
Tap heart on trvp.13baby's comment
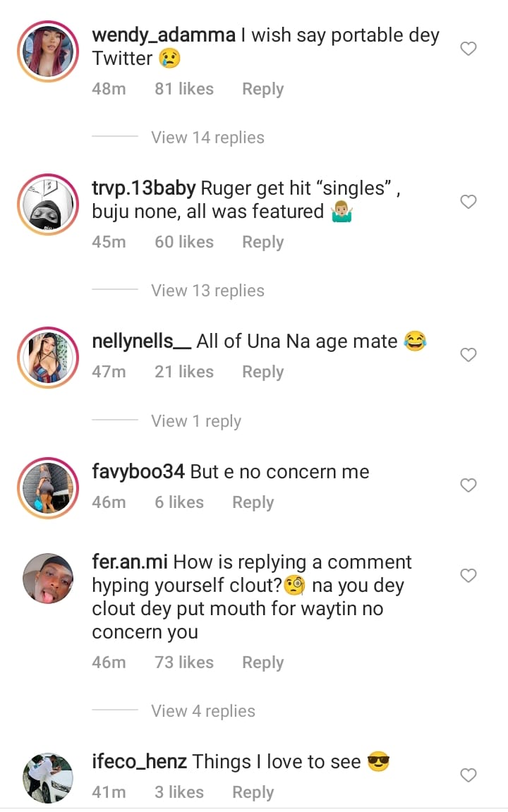(x=468, y=202)
